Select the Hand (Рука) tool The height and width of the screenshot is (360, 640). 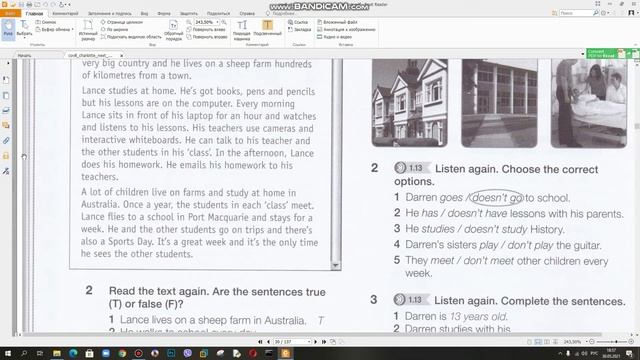click(8, 29)
